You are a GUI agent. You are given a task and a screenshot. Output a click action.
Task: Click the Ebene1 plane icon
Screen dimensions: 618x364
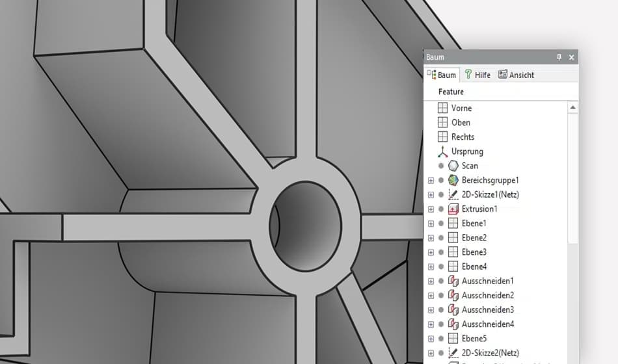453,224
